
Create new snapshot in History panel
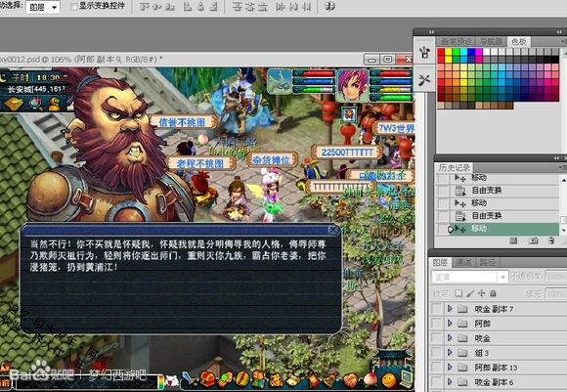click(533, 240)
